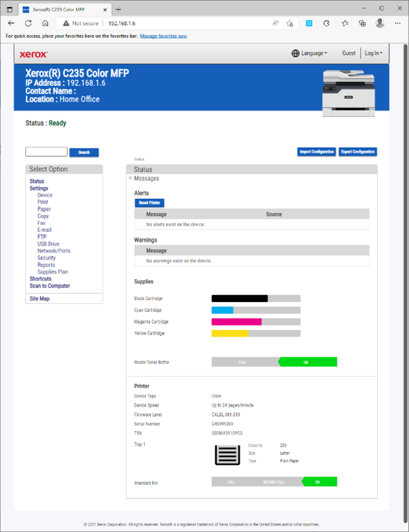Click the printer image thumbnail
This screenshot has height=532, width=409.
coord(349,93)
